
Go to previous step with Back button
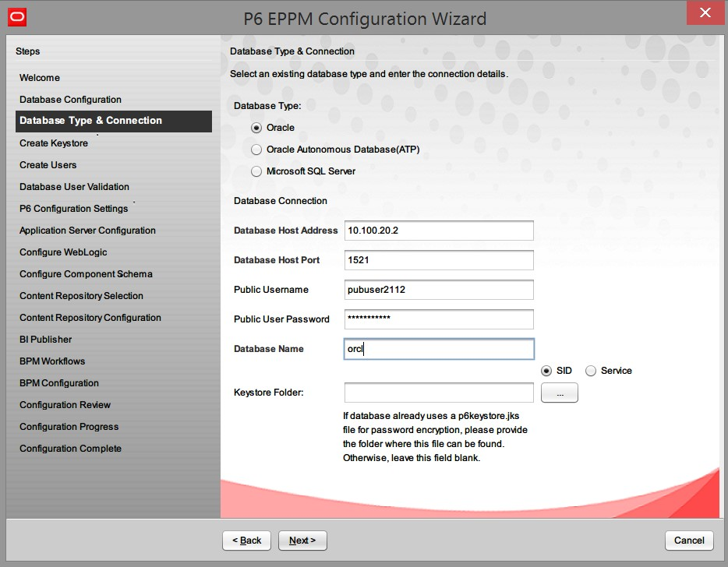246,541
